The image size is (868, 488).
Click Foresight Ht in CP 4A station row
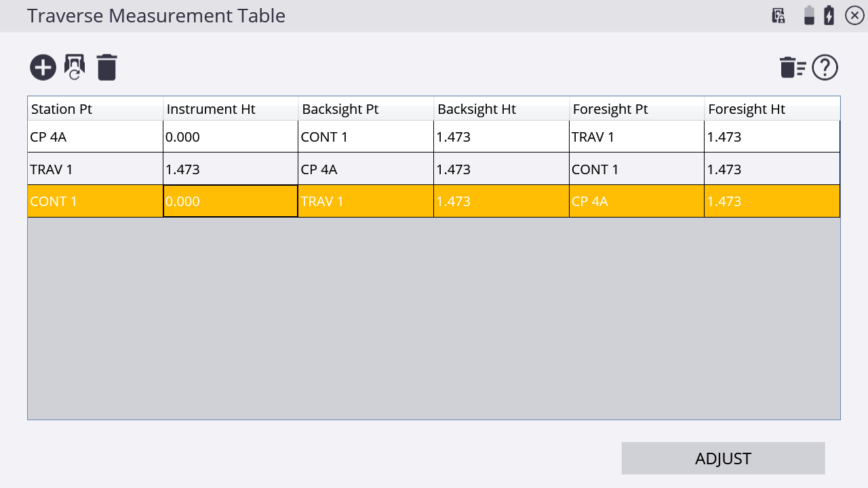[772, 137]
